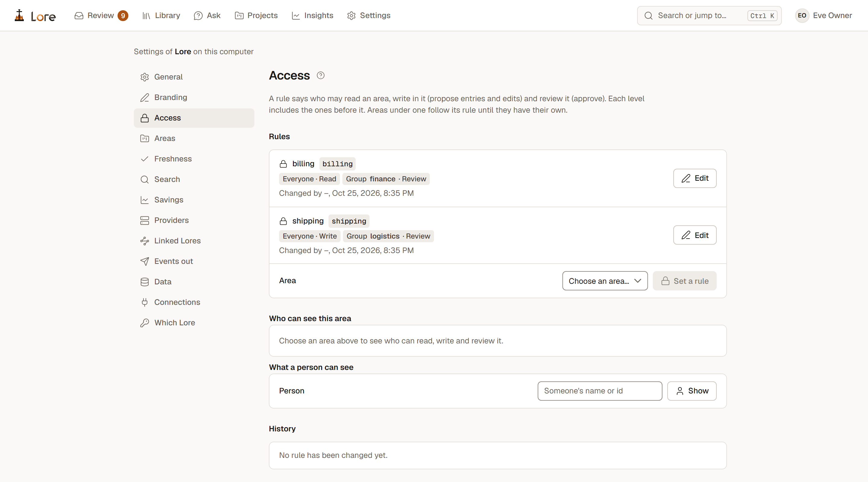Open the Review tab with 9 badge
The image size is (868, 482).
pos(101,15)
